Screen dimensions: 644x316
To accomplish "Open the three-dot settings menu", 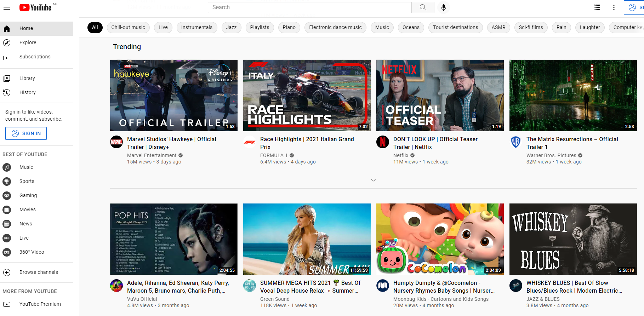I will click(x=614, y=7).
